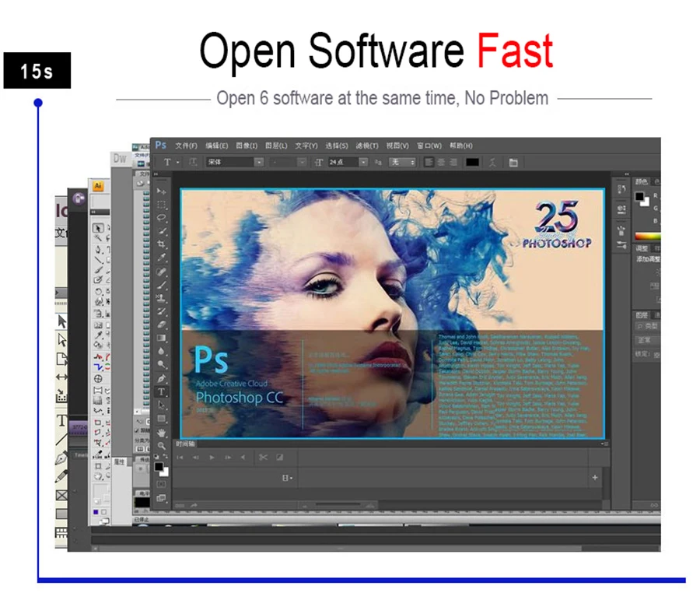Set right text alignment
The width and height of the screenshot is (700, 614).
453,162
